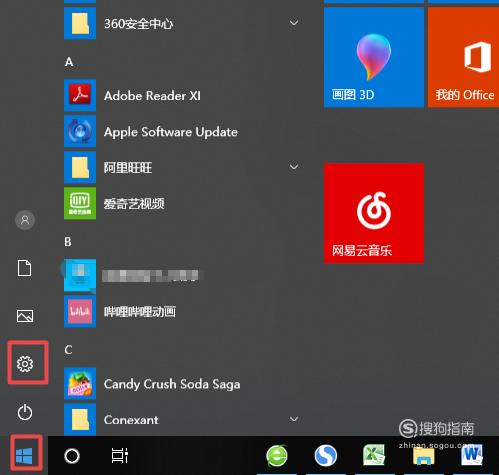Select the 'Candy Crush Soda Saga' label
This screenshot has height=475, width=499.
coord(172,384)
